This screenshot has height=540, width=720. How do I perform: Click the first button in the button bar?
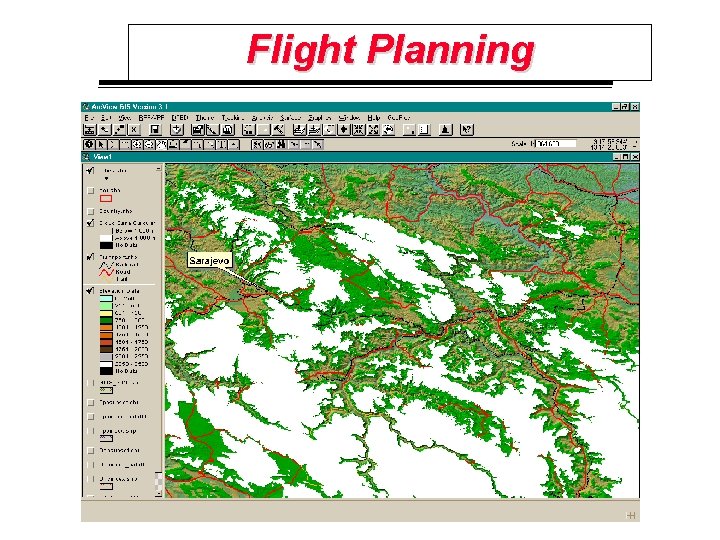click(x=89, y=130)
